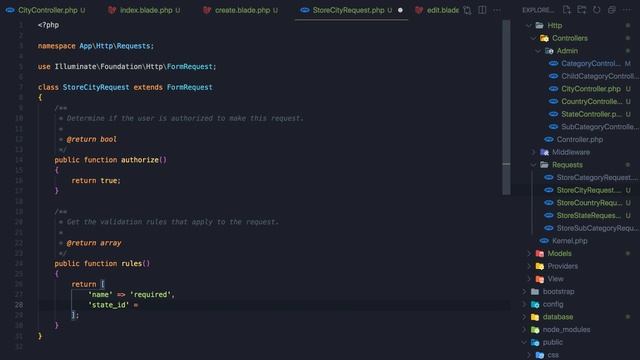Click the node_modules folder icon

(x=535, y=329)
